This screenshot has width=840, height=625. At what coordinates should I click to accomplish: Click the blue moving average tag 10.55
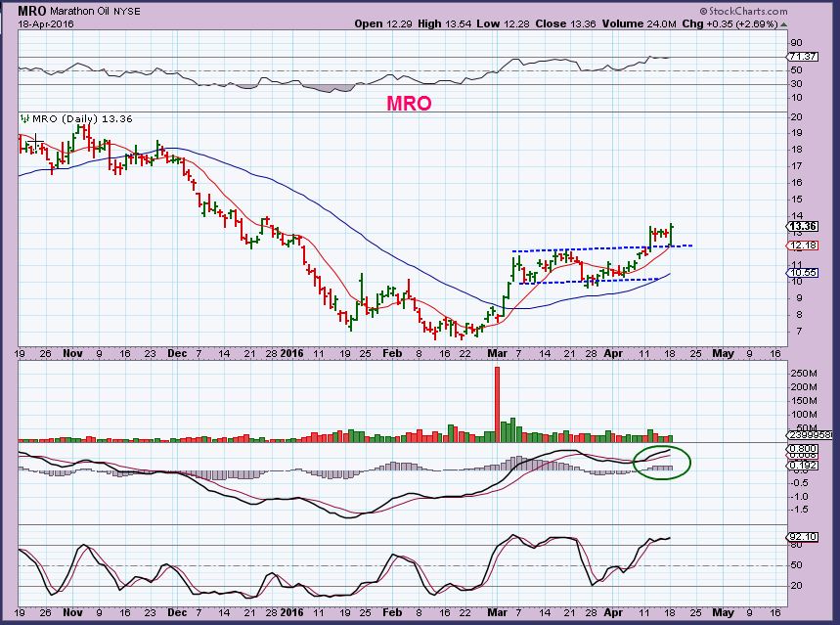coord(803,272)
